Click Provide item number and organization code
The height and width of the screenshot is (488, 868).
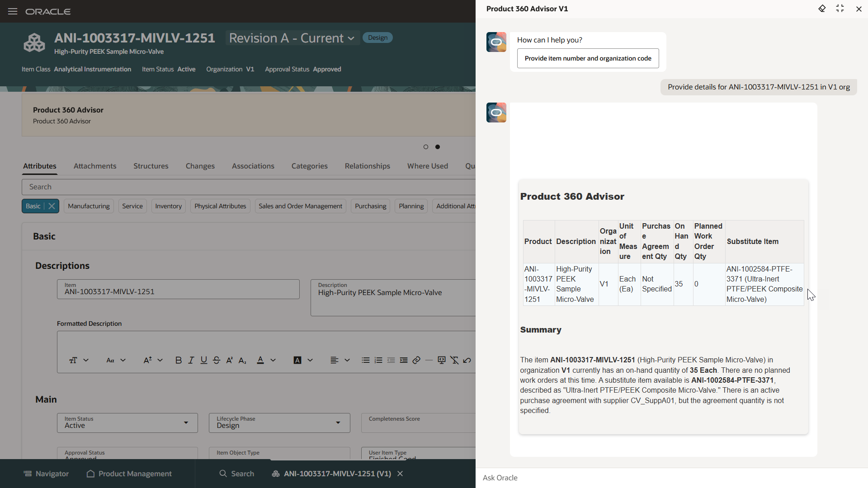point(588,58)
